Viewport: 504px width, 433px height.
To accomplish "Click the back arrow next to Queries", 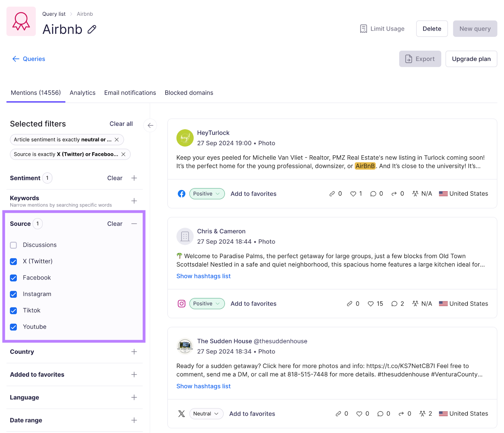I will [16, 59].
